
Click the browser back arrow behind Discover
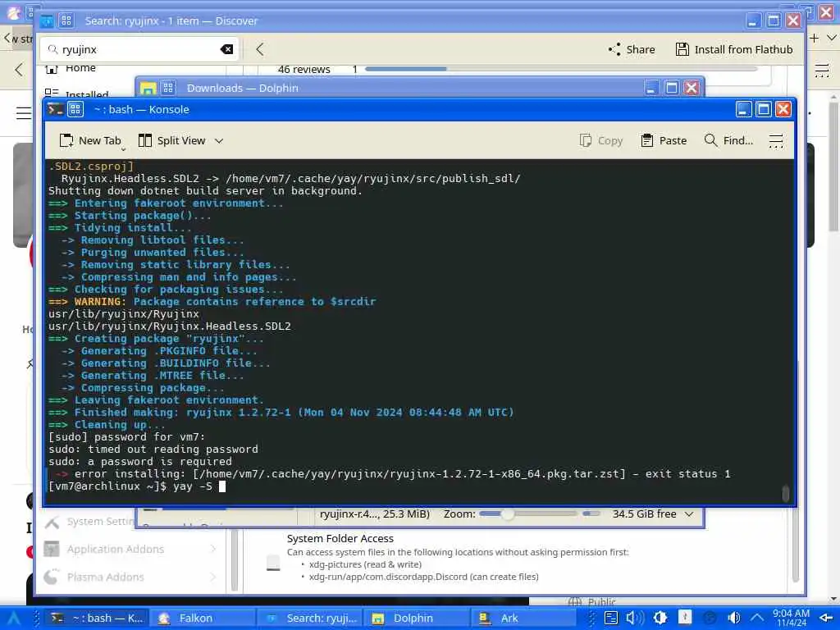coord(19,69)
